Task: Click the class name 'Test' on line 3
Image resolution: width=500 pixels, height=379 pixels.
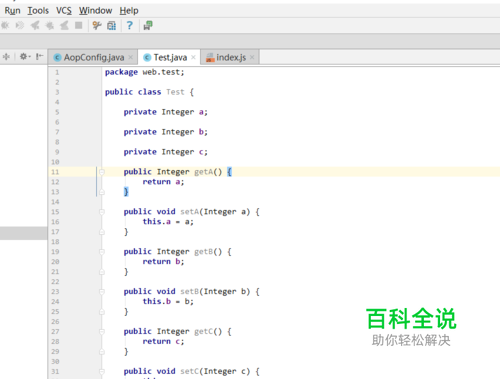Action: point(175,92)
